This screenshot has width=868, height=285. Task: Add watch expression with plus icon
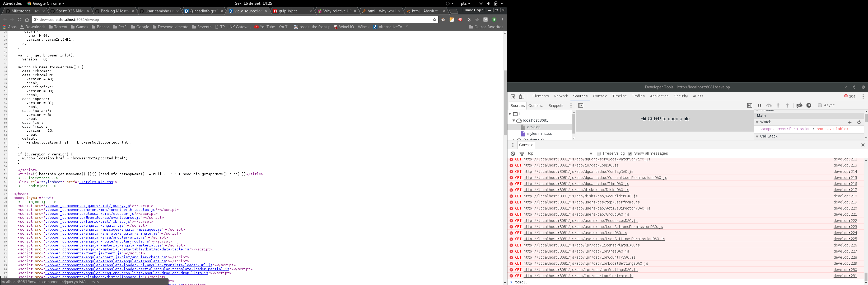coord(850,122)
